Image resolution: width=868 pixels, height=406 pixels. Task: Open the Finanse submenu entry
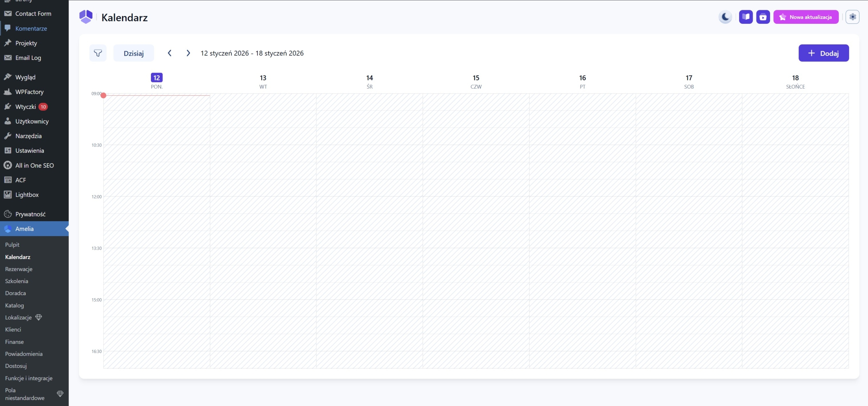click(14, 342)
